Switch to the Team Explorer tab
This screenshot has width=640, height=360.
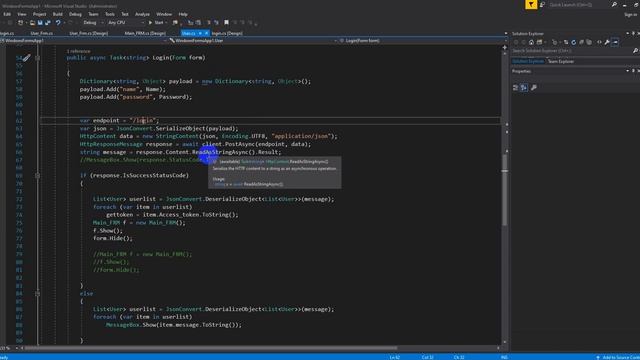pos(560,61)
